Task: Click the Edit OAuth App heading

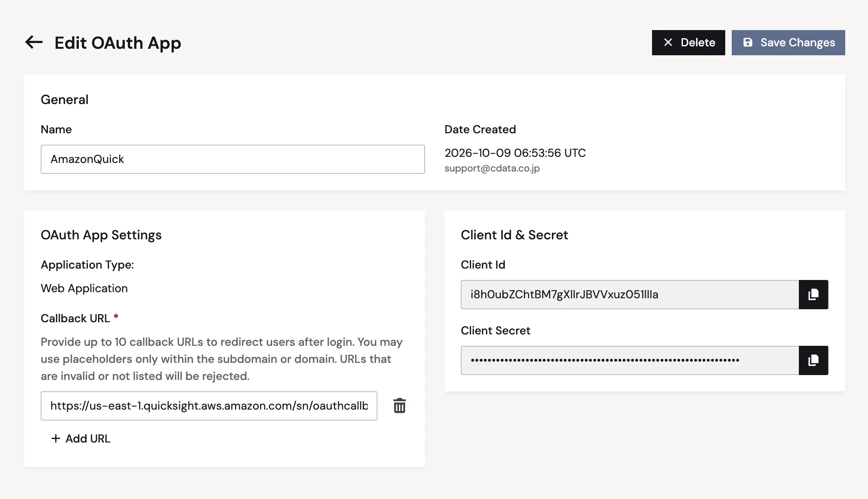Action: click(x=118, y=43)
